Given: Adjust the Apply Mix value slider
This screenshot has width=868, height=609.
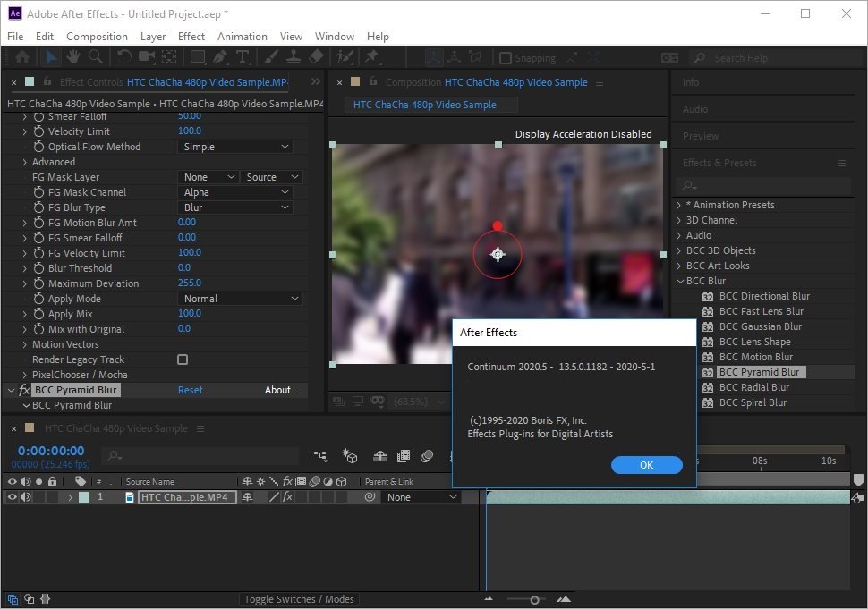Looking at the screenshot, I should coord(188,313).
